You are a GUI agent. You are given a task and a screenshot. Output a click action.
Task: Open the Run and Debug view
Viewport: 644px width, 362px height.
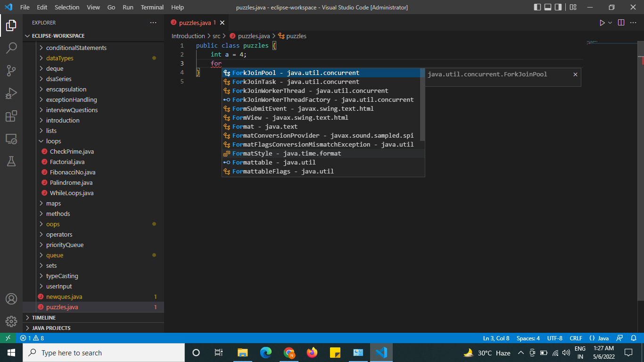12,93
